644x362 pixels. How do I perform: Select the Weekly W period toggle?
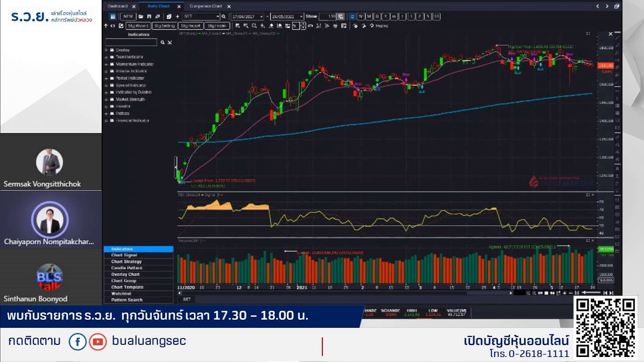pos(360,16)
